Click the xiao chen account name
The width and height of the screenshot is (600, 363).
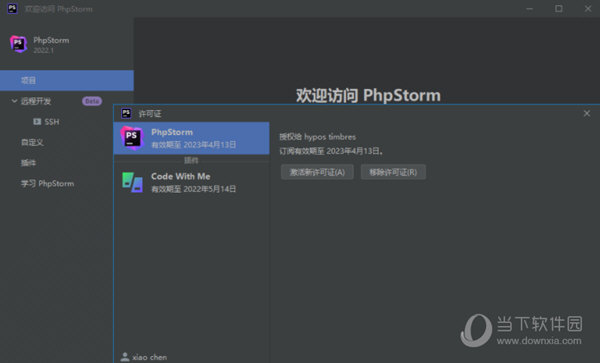(x=150, y=357)
